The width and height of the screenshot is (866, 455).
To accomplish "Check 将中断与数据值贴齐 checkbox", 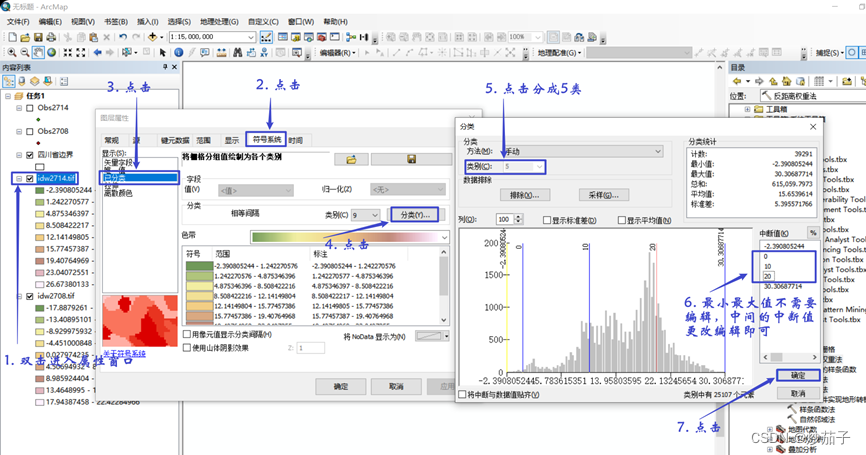I will (x=462, y=395).
